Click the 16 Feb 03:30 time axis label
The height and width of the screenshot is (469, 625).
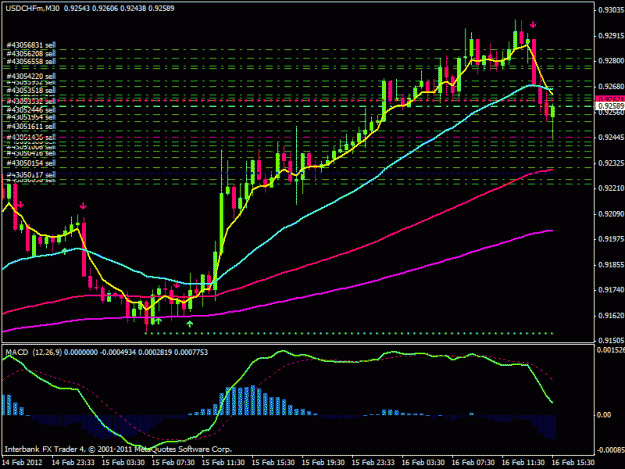pos(423,463)
